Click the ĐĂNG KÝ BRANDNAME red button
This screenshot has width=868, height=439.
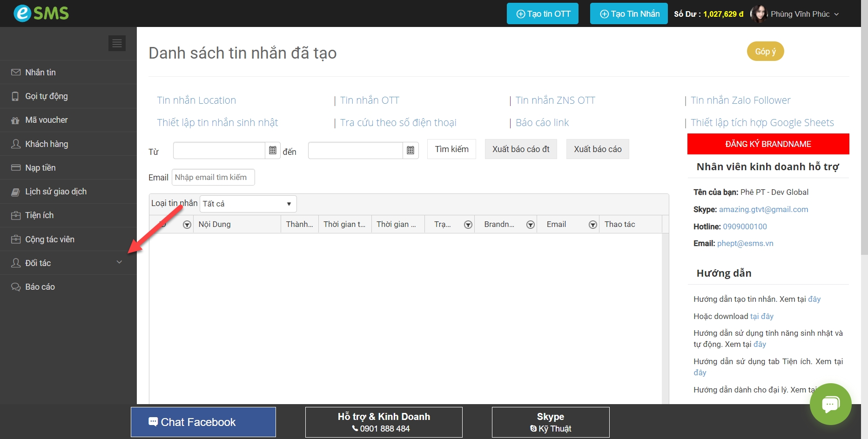768,144
